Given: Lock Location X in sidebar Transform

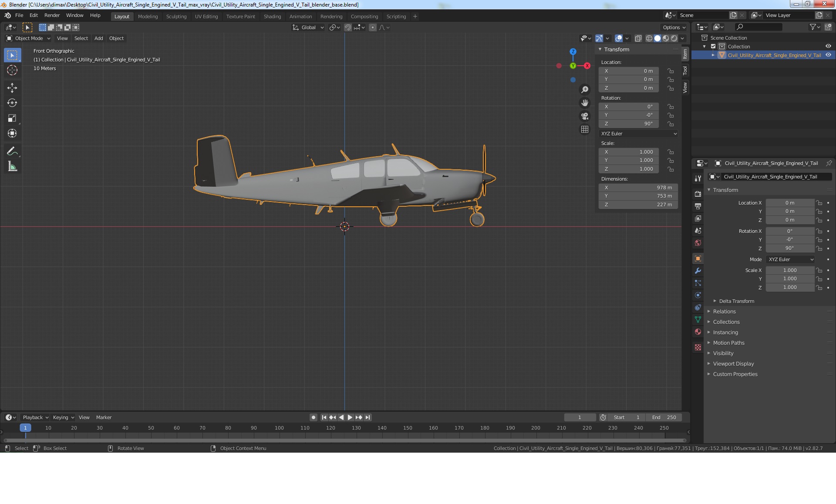Looking at the screenshot, I should (671, 71).
